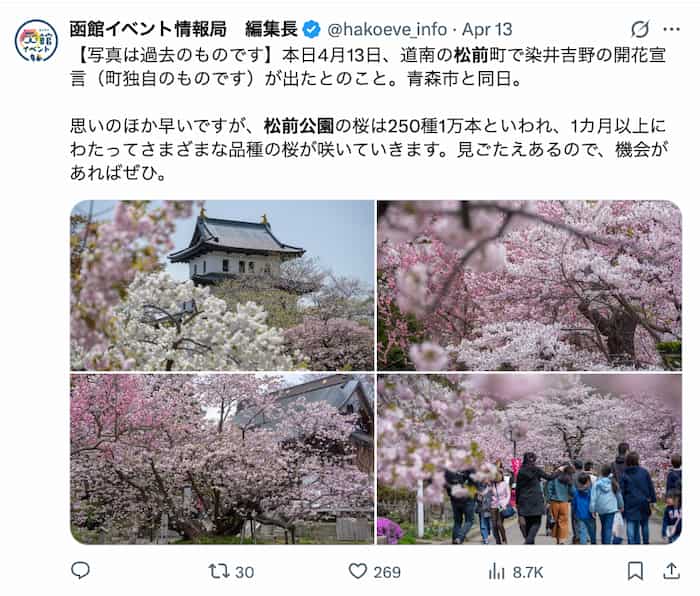
Task: Open the display name 函館イベント情報局 編集長
Action: point(183,29)
